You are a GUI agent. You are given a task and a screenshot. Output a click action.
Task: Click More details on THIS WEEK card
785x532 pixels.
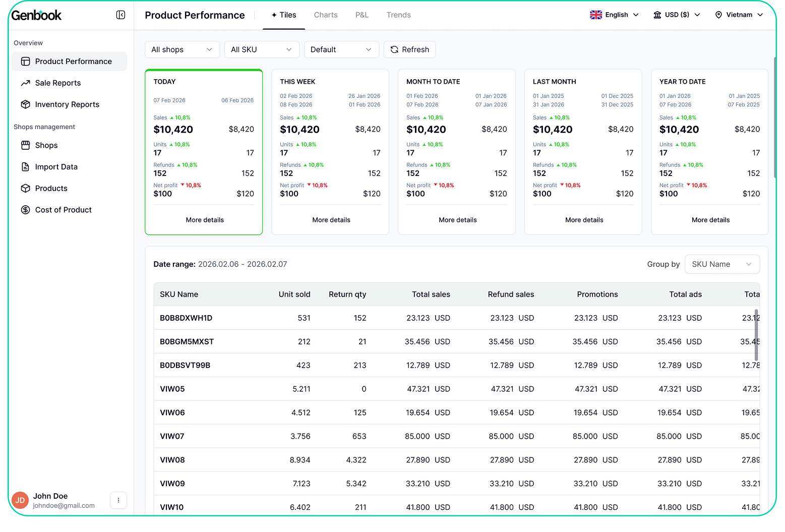click(x=331, y=220)
